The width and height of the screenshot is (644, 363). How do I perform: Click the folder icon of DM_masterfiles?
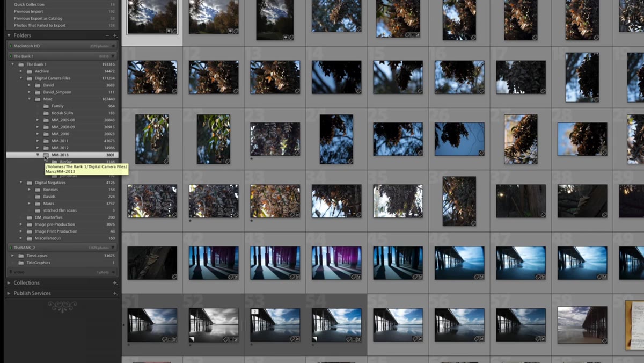point(30,217)
